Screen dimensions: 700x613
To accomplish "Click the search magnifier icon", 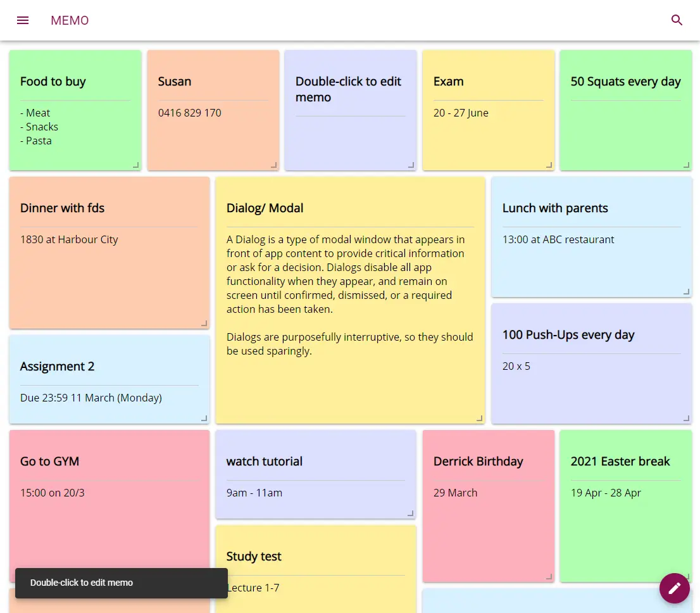I will [677, 20].
